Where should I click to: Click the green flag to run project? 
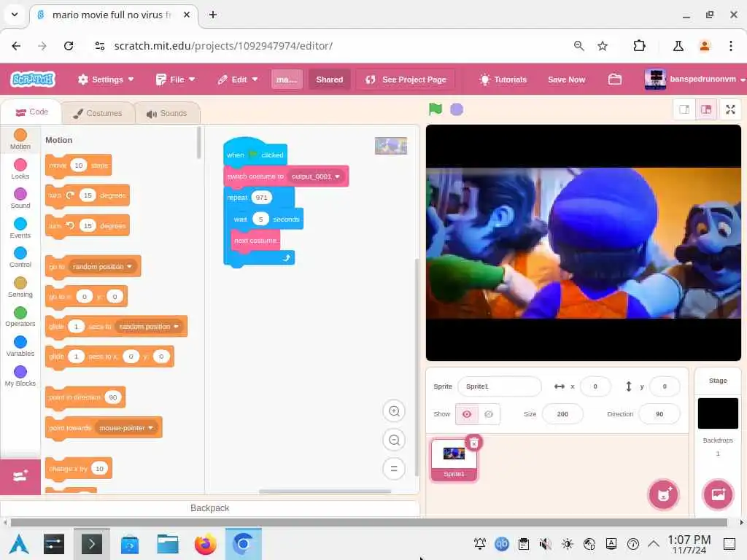click(435, 109)
